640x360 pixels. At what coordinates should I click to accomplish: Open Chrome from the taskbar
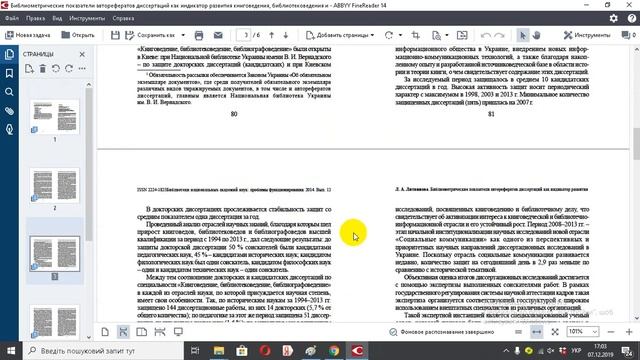pyautogui.click(x=334, y=351)
